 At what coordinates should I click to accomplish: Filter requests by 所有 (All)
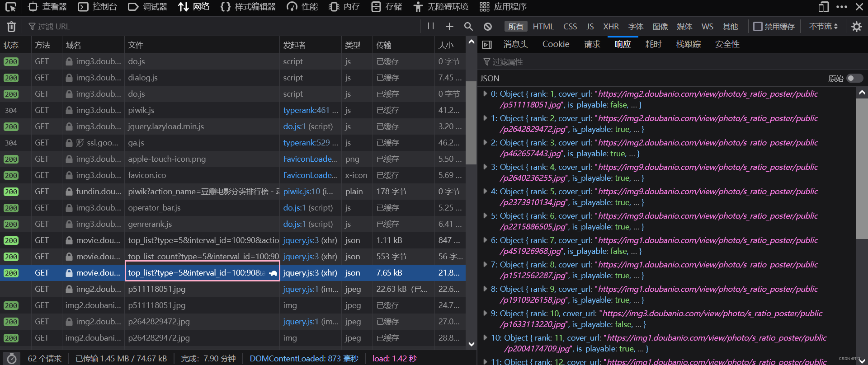[515, 27]
